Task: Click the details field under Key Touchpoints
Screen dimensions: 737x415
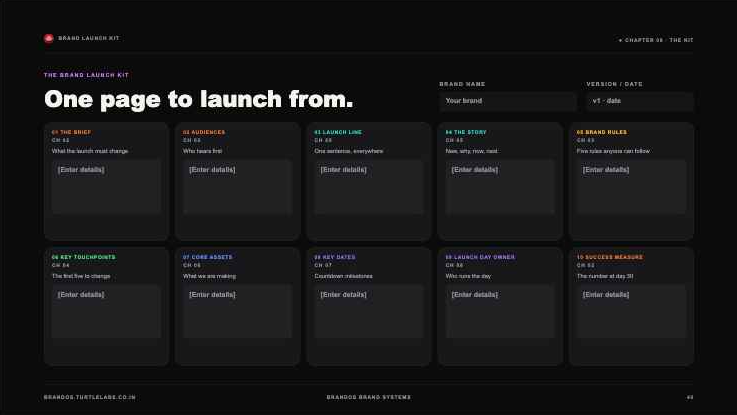Action: pyautogui.click(x=106, y=312)
